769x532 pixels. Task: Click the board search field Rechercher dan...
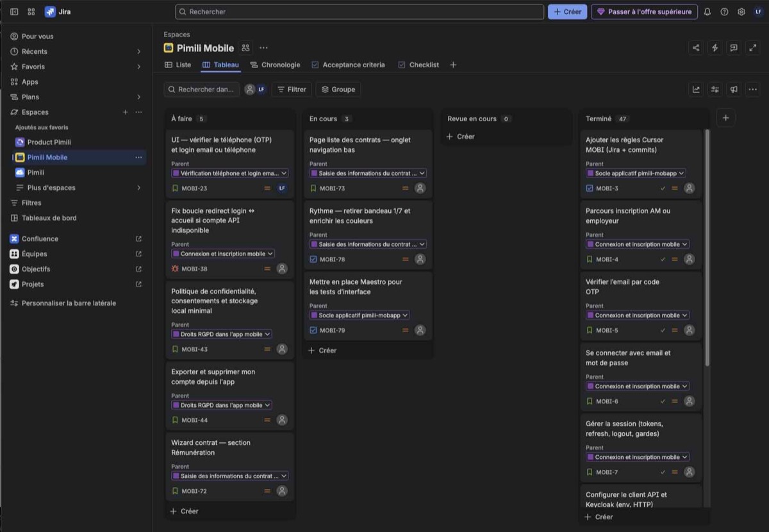(202, 89)
